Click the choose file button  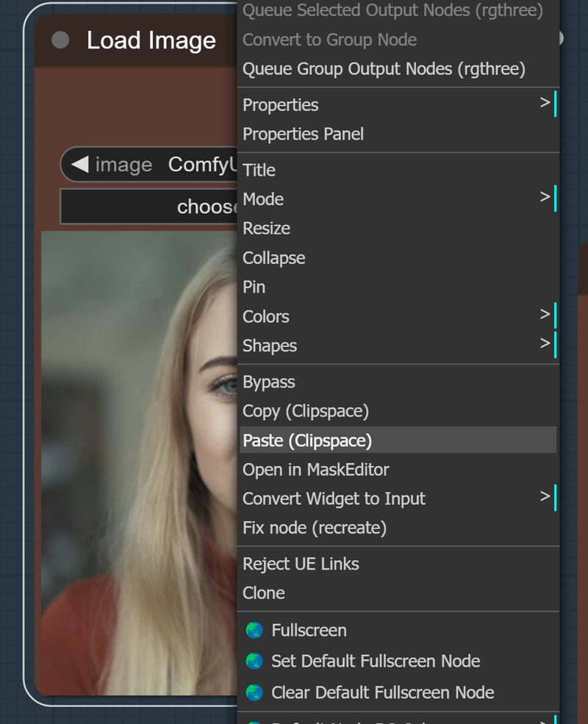pyautogui.click(x=147, y=207)
